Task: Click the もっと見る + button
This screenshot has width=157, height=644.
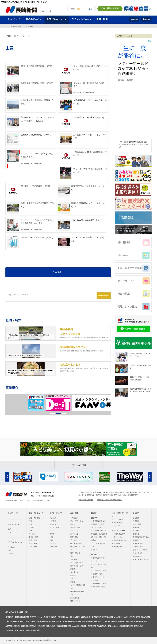Action: point(58,272)
